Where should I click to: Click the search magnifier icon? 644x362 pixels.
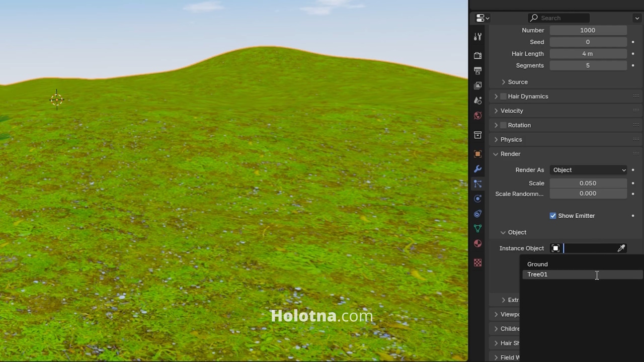click(534, 18)
